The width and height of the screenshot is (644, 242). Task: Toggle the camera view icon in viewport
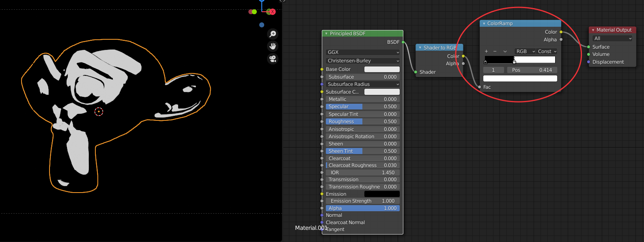pyautogui.click(x=273, y=59)
